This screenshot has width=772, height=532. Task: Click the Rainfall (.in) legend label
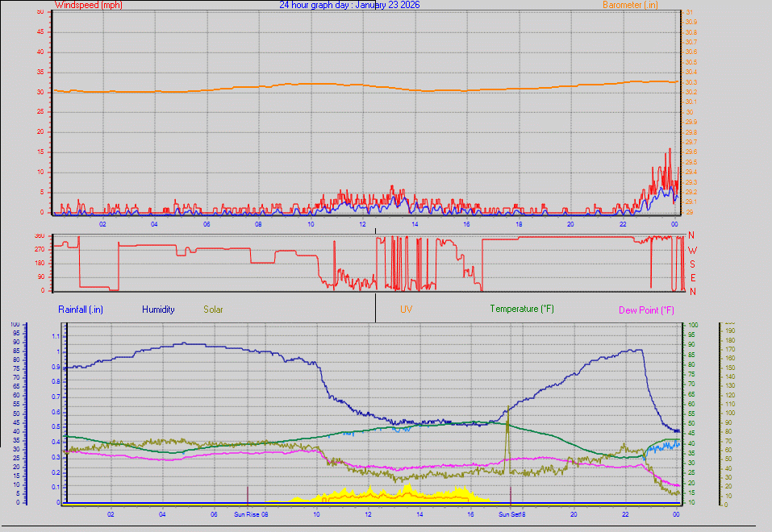pos(81,309)
